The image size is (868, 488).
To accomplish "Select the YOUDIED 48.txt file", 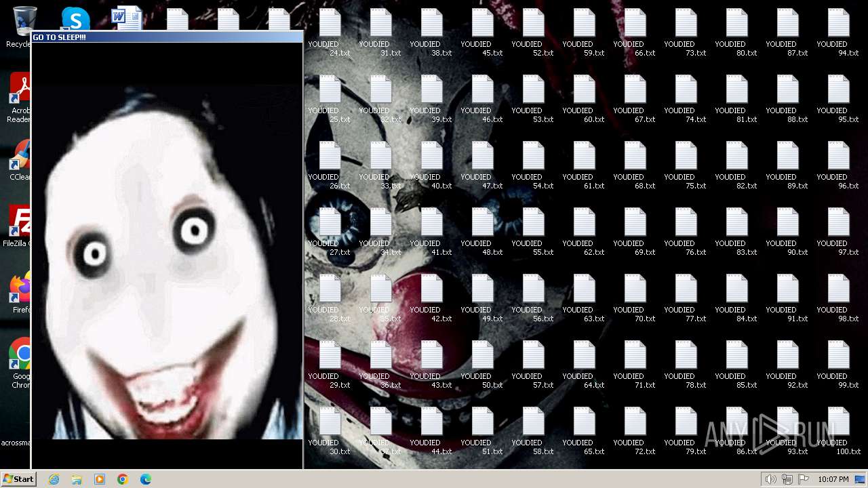I will [x=482, y=232].
